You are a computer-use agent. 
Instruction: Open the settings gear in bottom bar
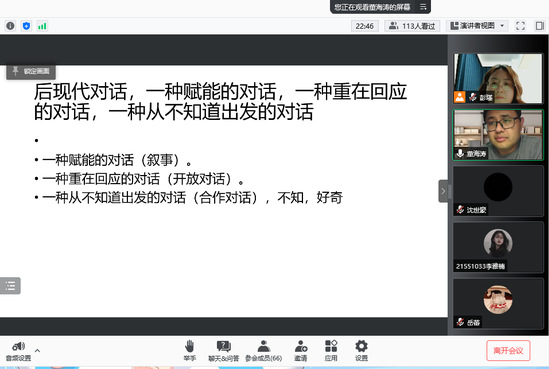point(361,350)
